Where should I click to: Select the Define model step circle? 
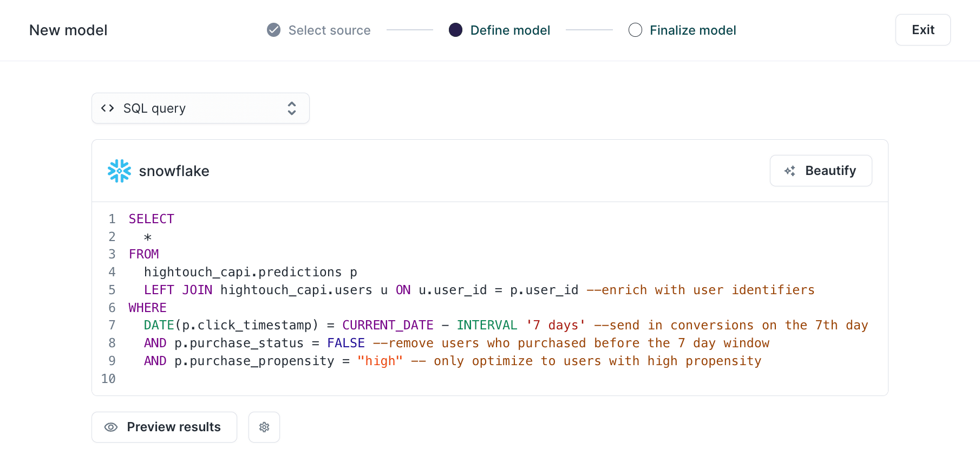point(456,30)
